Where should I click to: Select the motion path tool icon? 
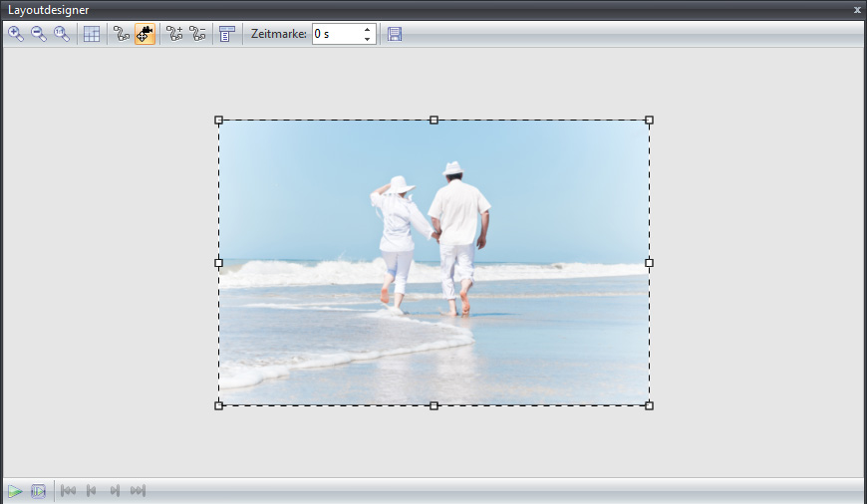122,34
